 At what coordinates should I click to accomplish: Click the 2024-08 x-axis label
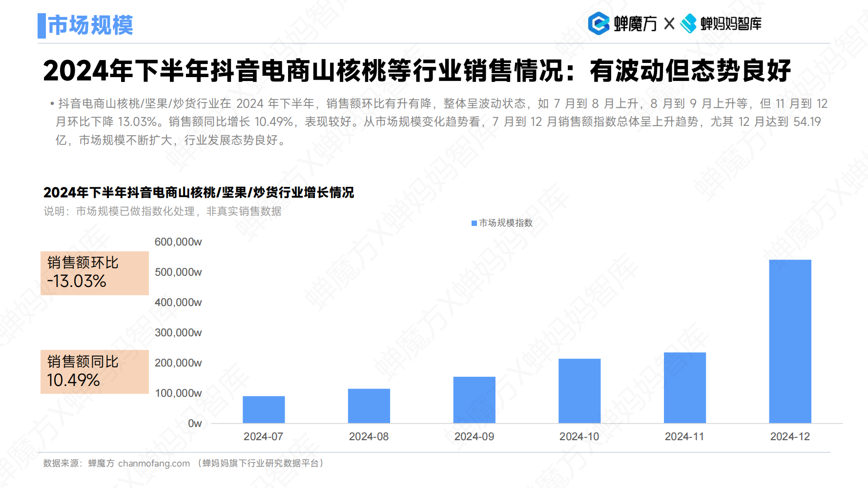[x=369, y=437]
